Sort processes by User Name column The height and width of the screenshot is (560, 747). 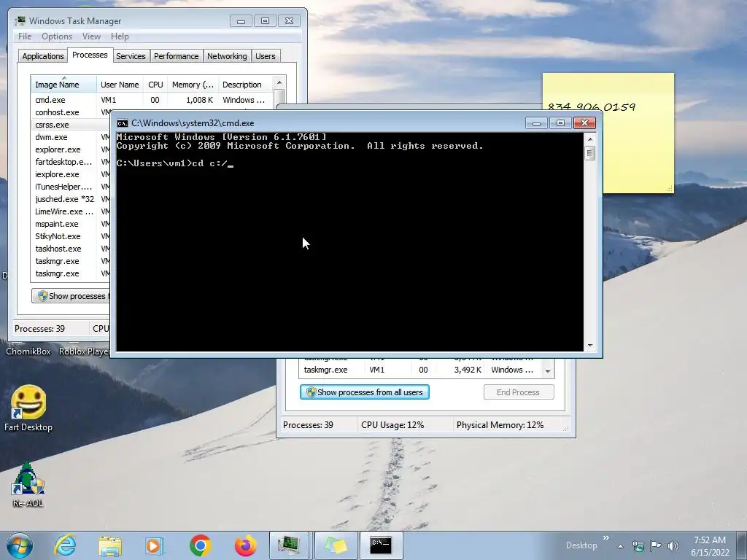120,85
